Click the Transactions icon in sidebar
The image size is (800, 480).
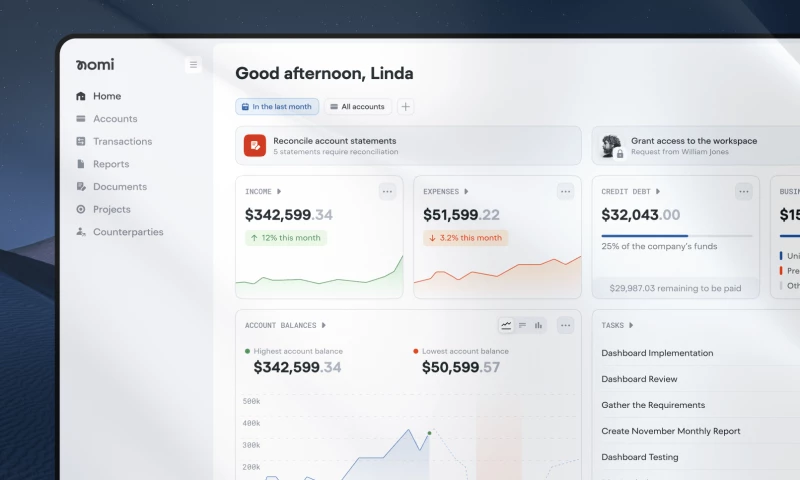point(81,141)
